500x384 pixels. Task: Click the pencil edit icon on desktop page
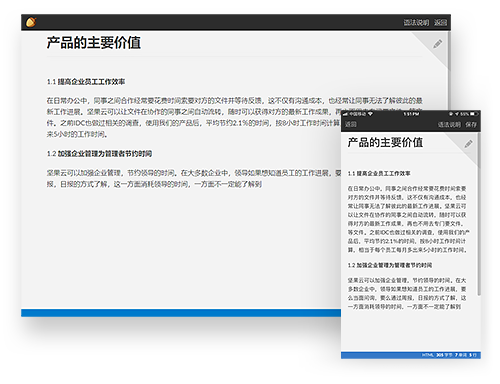point(438,44)
